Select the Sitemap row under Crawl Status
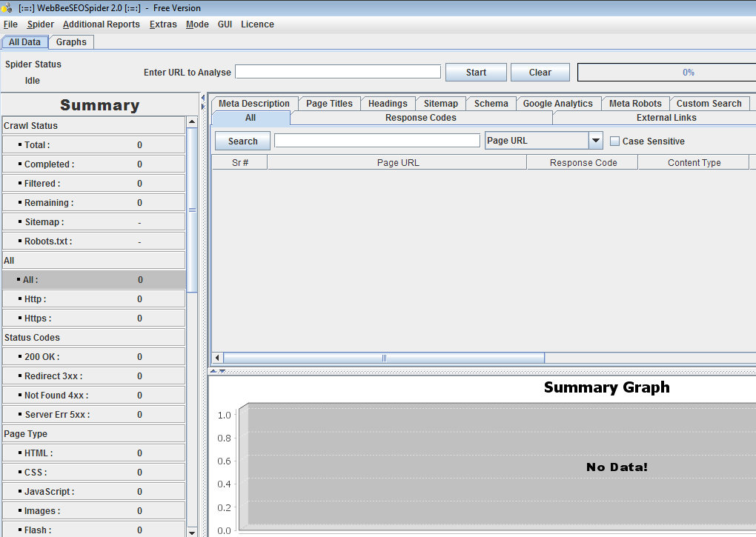Viewport: 756px width, 537px height. [x=94, y=222]
